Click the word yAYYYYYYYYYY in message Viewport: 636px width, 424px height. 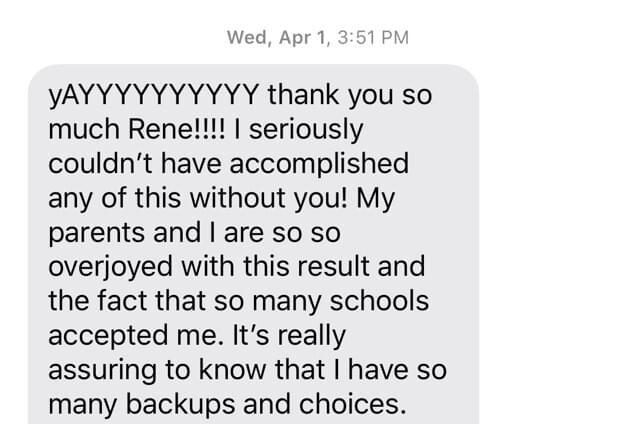pyautogui.click(x=153, y=96)
